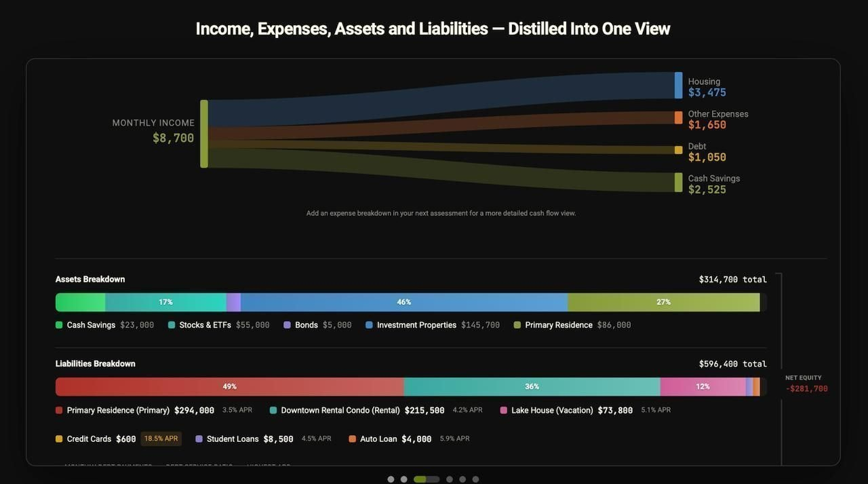This screenshot has height=484, width=868.
Task: Click the 36% Downtown Rental Condo segment
Action: [532, 387]
